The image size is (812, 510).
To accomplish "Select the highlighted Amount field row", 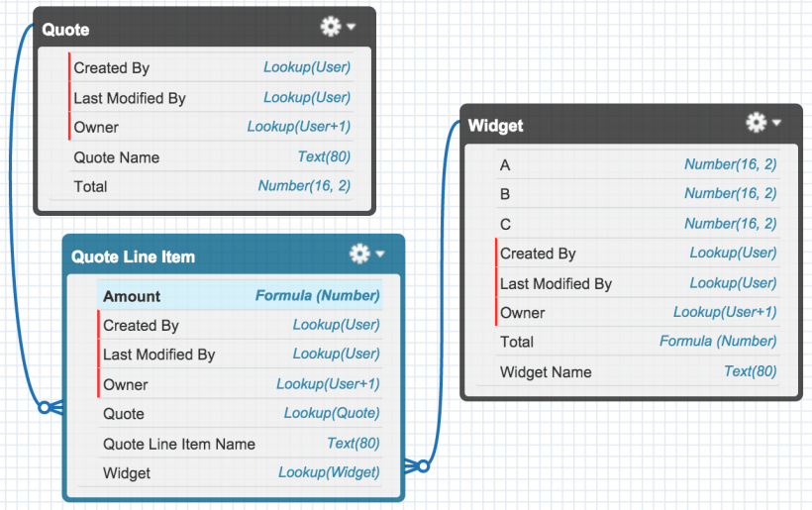I will click(x=240, y=295).
